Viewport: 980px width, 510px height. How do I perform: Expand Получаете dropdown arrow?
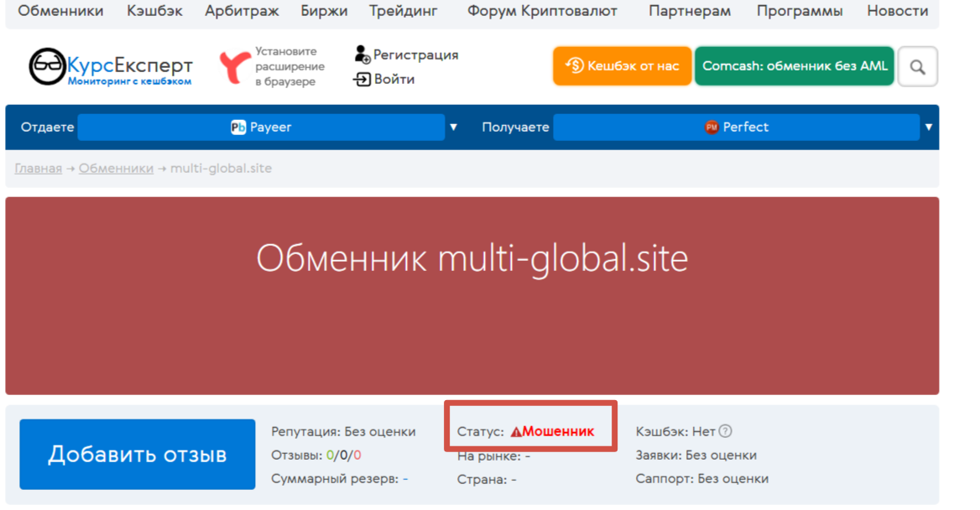[x=929, y=127]
